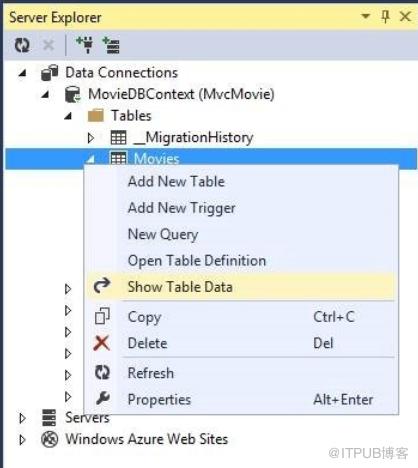This screenshot has height=468, width=418.
Task: Click the Windows Azure Web Sites icon
Action: 49,439
